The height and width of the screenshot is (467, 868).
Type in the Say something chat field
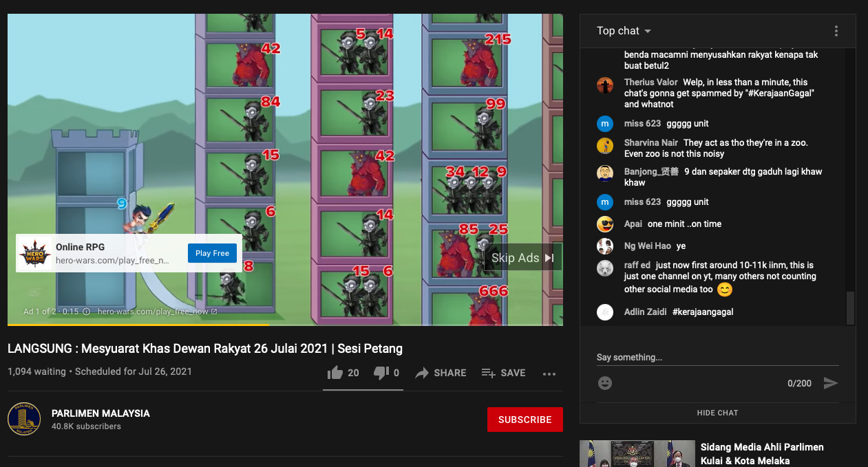716,358
